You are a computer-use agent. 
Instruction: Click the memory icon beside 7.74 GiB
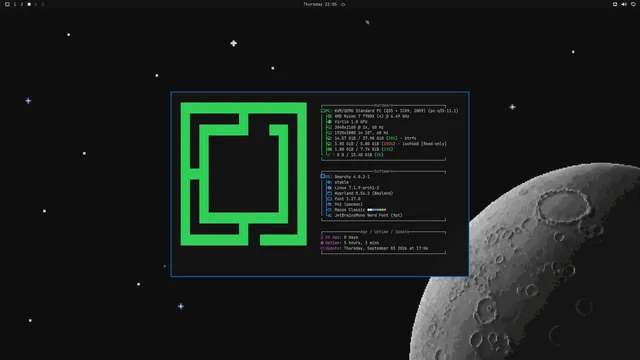(x=329, y=149)
